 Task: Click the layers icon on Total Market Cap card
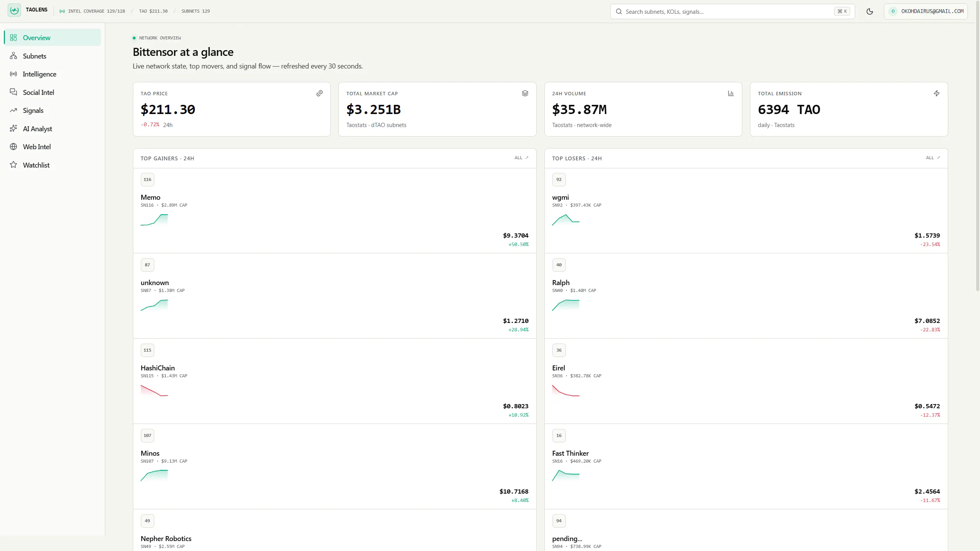(x=525, y=93)
